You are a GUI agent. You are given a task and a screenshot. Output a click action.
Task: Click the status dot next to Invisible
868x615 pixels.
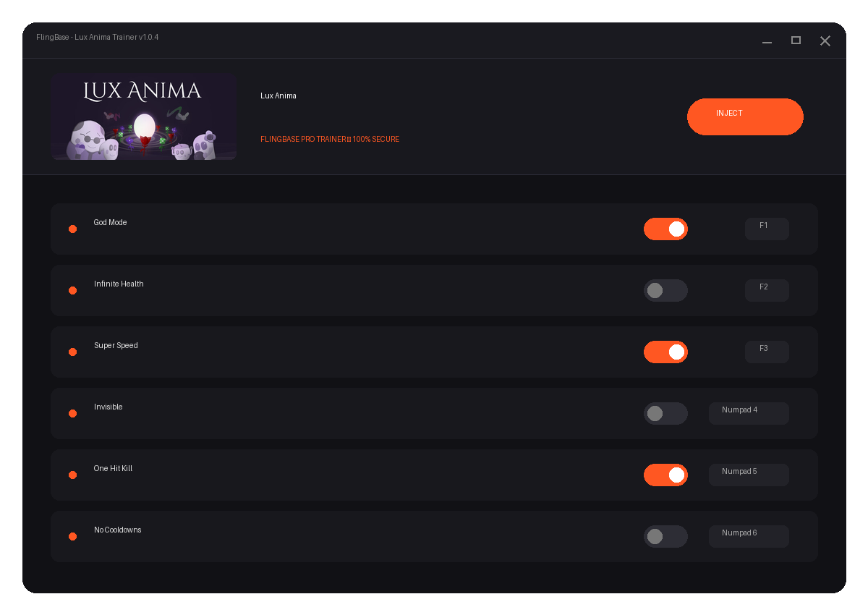pos(72,413)
